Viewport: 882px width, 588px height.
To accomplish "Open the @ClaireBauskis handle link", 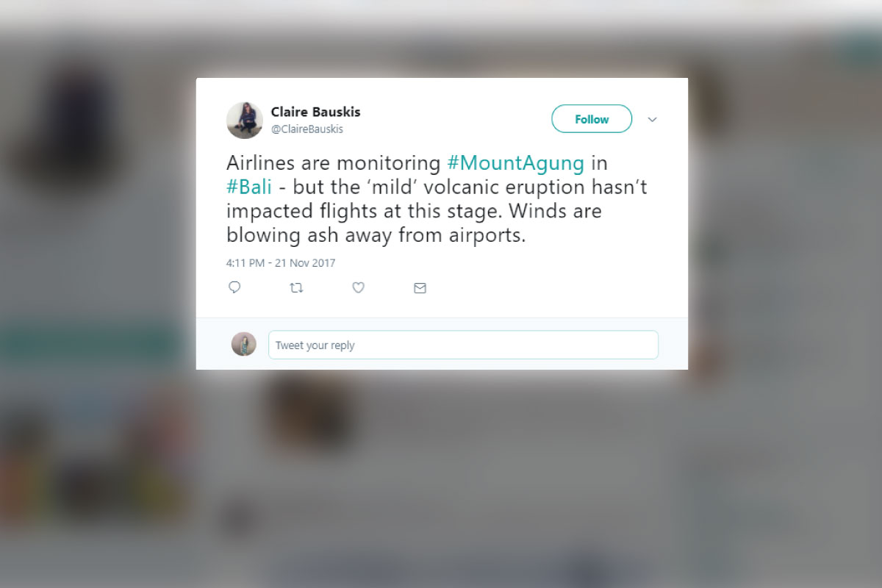I will click(x=306, y=129).
